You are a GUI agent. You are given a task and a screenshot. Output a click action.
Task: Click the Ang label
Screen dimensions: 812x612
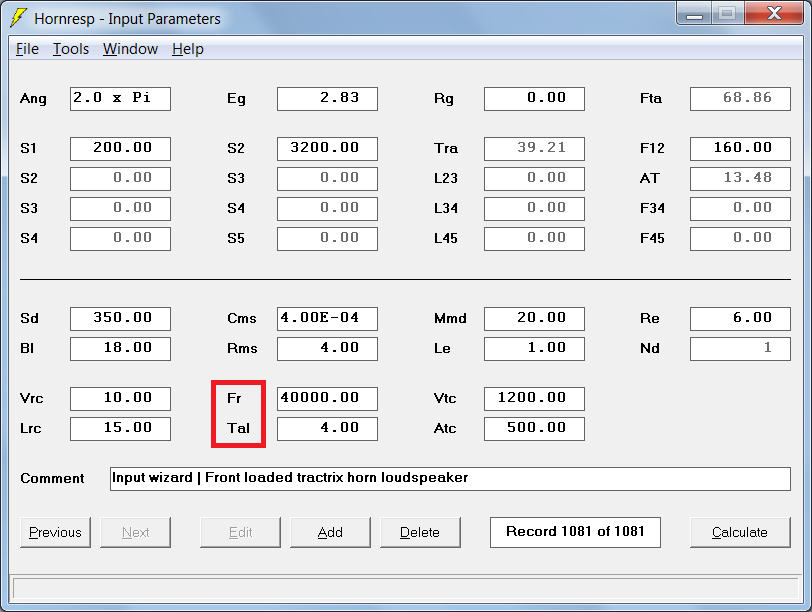pyautogui.click(x=33, y=98)
